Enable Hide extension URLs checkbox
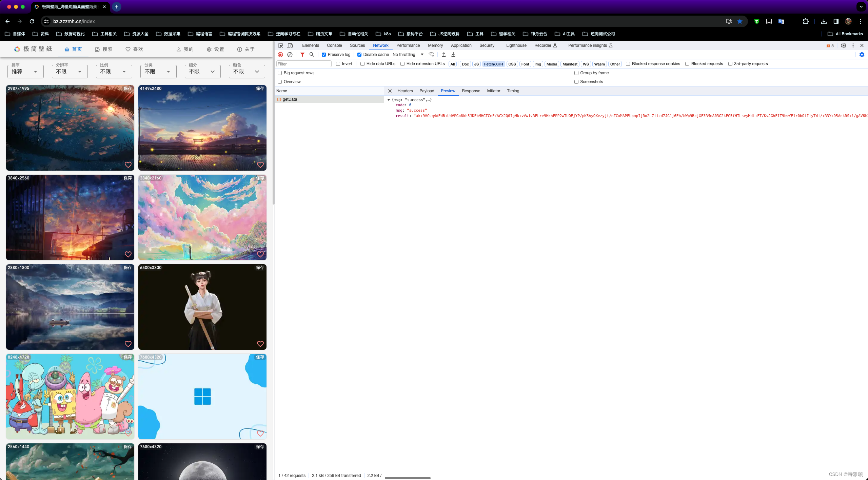Image resolution: width=868 pixels, height=480 pixels. click(x=402, y=64)
